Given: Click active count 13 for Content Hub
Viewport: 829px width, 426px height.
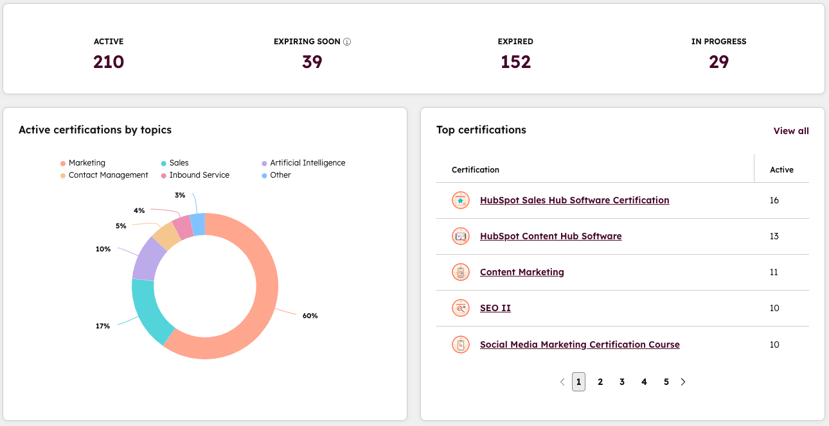Looking at the screenshot, I should tap(775, 236).
